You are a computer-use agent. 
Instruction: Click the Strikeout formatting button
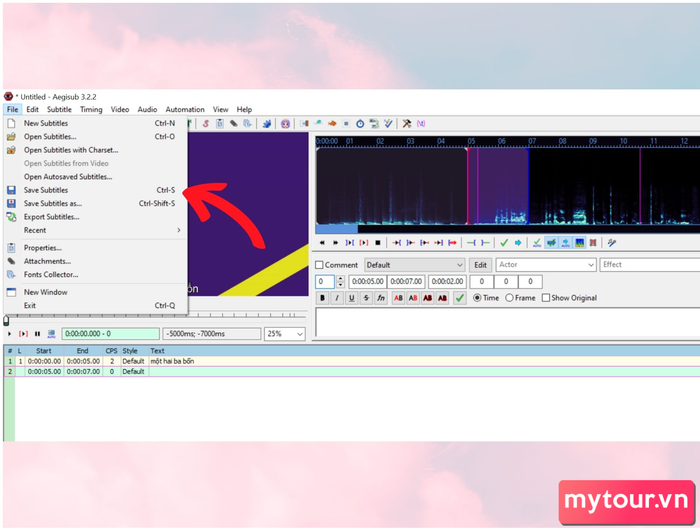(x=366, y=298)
